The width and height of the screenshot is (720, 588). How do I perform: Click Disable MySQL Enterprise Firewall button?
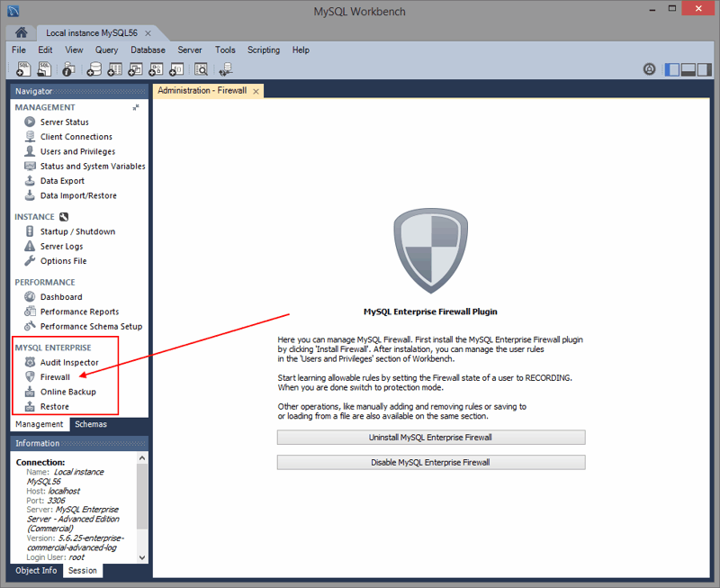(x=431, y=462)
